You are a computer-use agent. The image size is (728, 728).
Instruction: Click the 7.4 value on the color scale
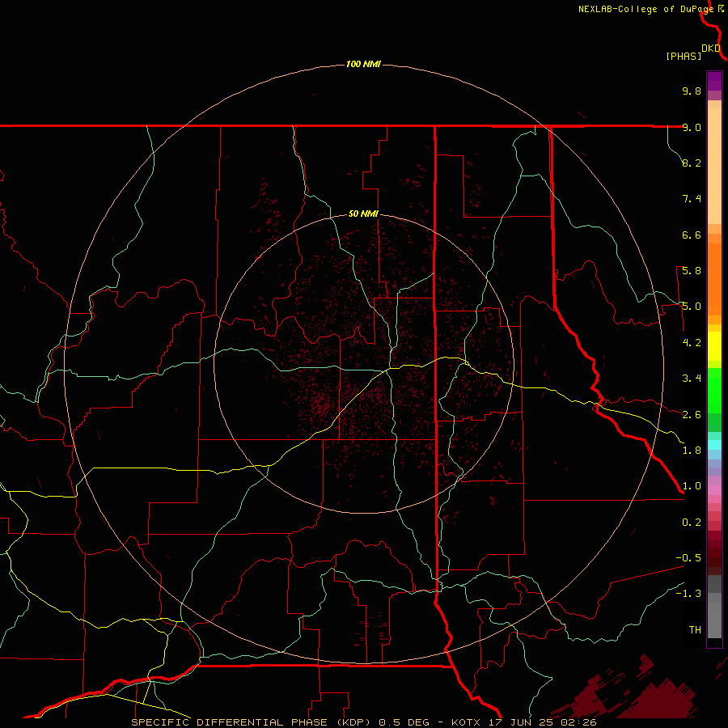pos(692,199)
